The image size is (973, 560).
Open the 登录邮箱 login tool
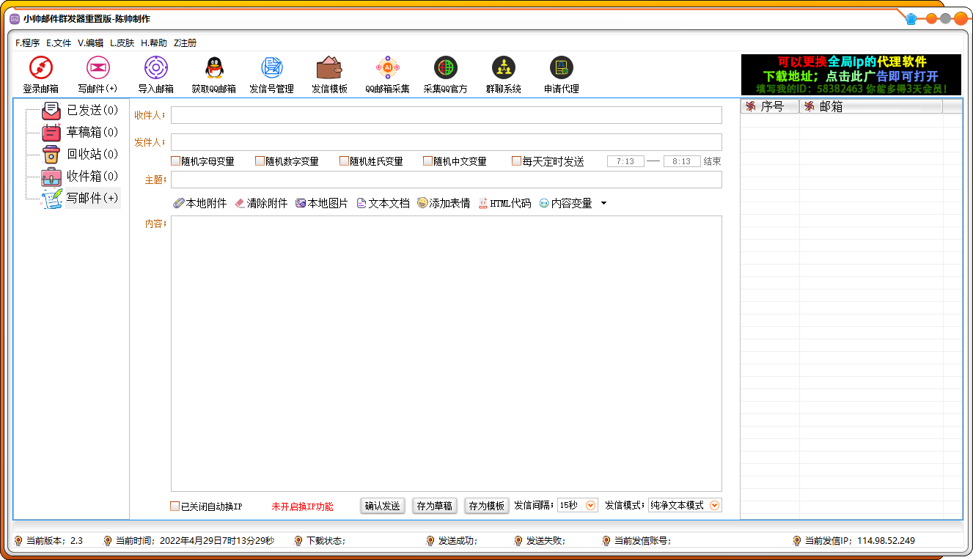(40, 73)
